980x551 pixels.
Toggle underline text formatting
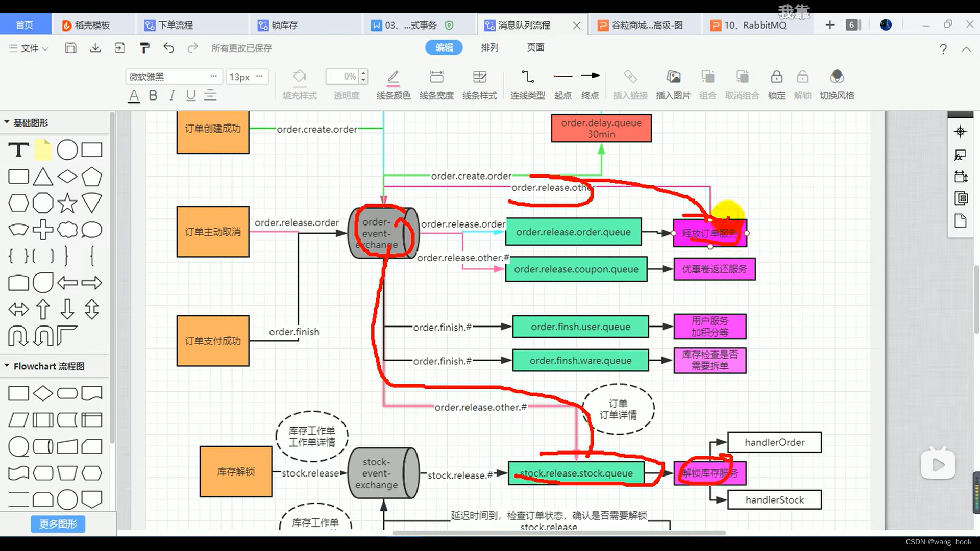[x=191, y=95]
